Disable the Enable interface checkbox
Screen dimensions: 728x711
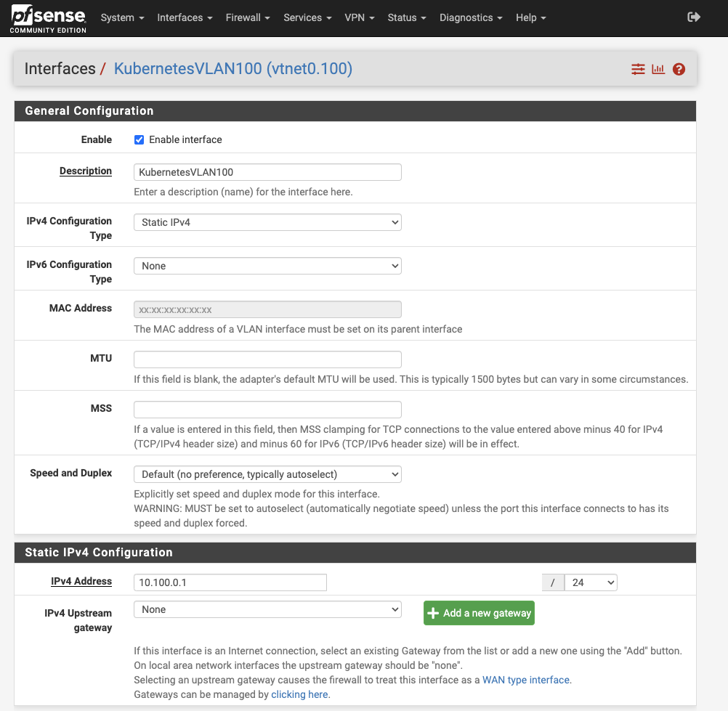click(x=139, y=139)
